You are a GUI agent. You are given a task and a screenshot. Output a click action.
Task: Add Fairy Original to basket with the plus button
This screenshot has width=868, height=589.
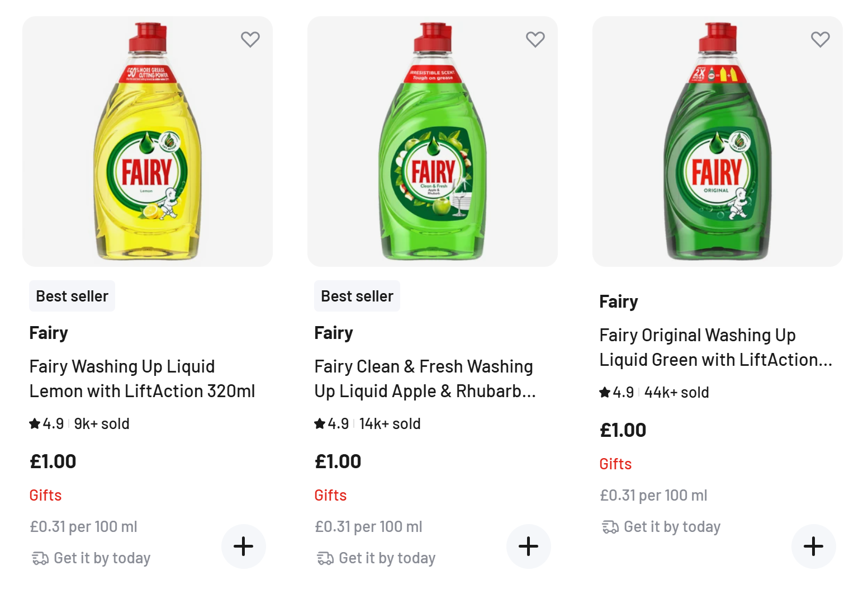point(814,546)
